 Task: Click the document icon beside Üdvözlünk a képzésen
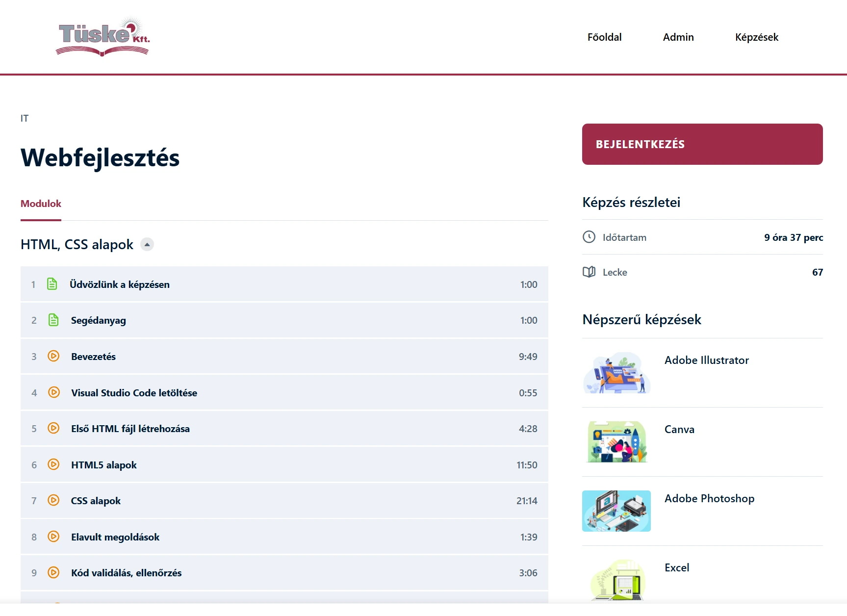point(52,284)
